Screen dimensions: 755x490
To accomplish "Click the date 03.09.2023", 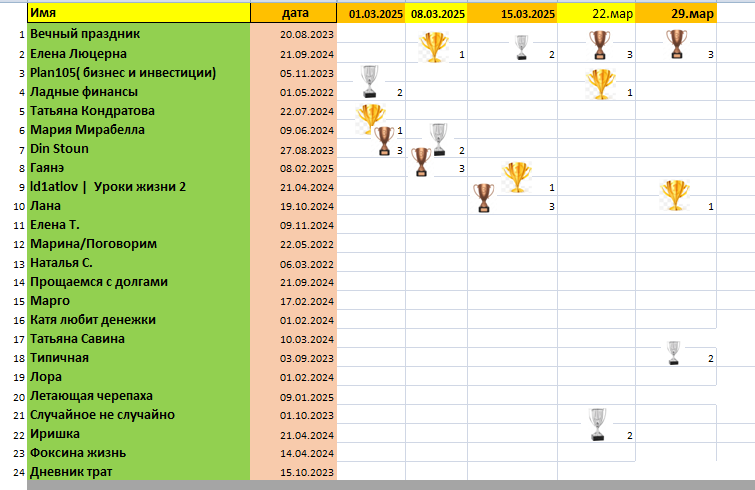I will [307, 359].
